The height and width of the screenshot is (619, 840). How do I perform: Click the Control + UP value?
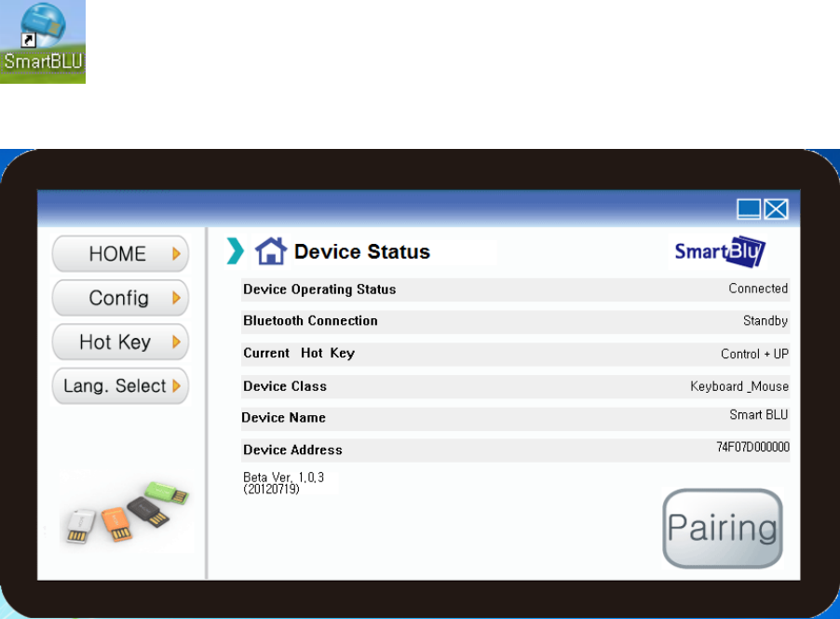point(754,354)
